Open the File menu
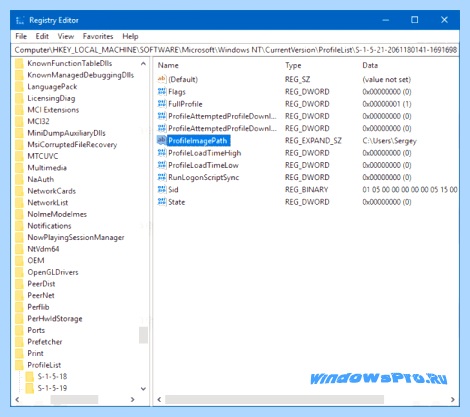The height and width of the screenshot is (417, 470). pos(21,36)
